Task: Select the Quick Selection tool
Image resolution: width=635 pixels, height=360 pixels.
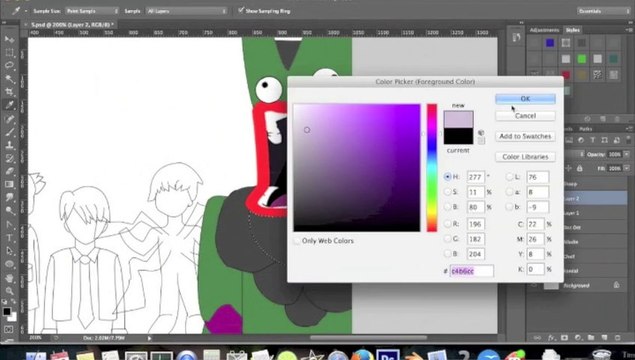Action: pos(9,79)
